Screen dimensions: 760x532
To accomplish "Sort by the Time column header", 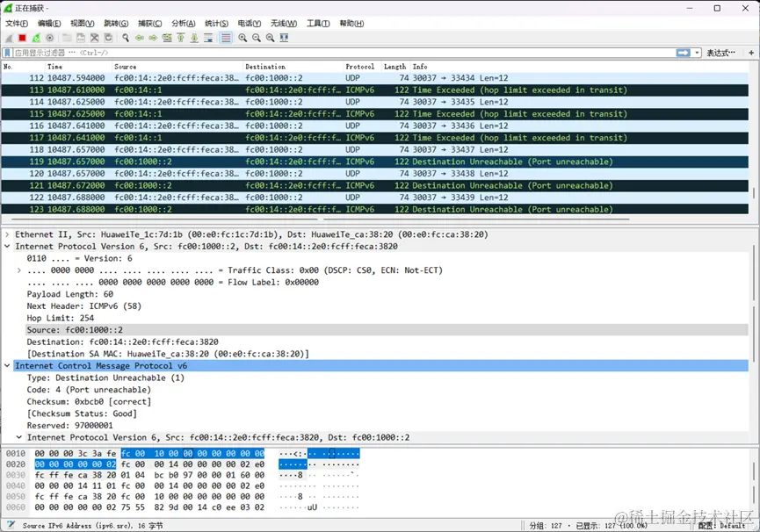I will tap(78, 67).
